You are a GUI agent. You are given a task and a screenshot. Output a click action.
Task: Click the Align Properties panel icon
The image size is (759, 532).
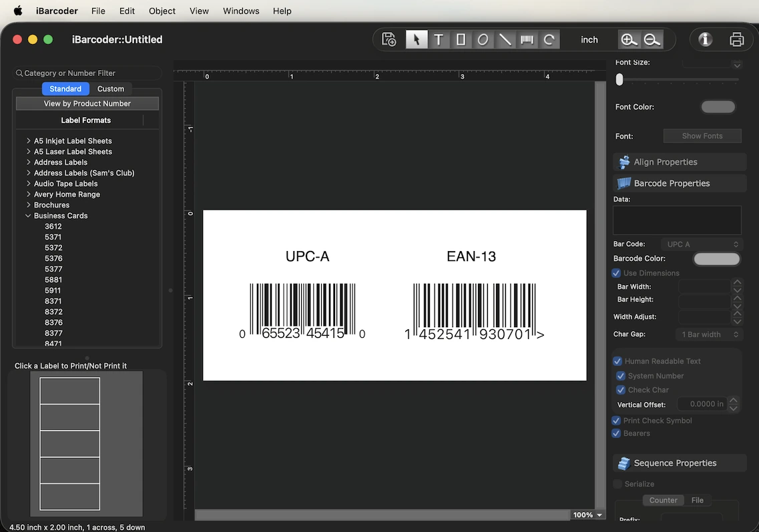pyautogui.click(x=624, y=162)
